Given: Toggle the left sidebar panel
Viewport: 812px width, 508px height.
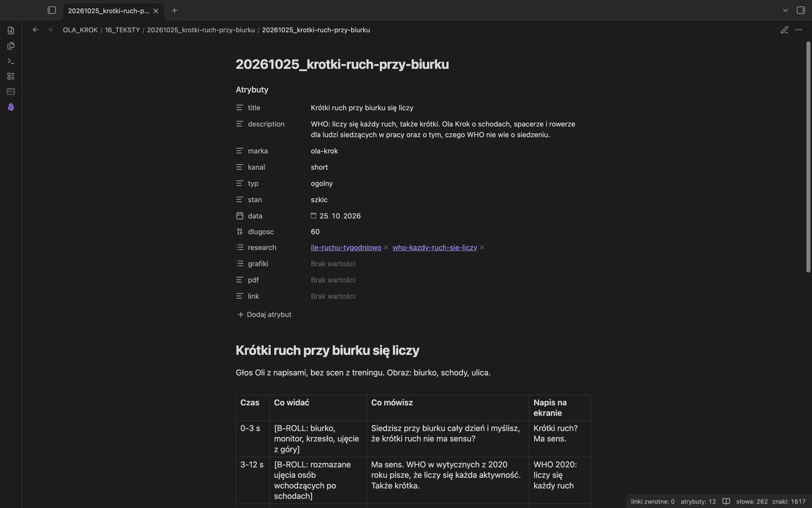Looking at the screenshot, I should click(x=52, y=10).
